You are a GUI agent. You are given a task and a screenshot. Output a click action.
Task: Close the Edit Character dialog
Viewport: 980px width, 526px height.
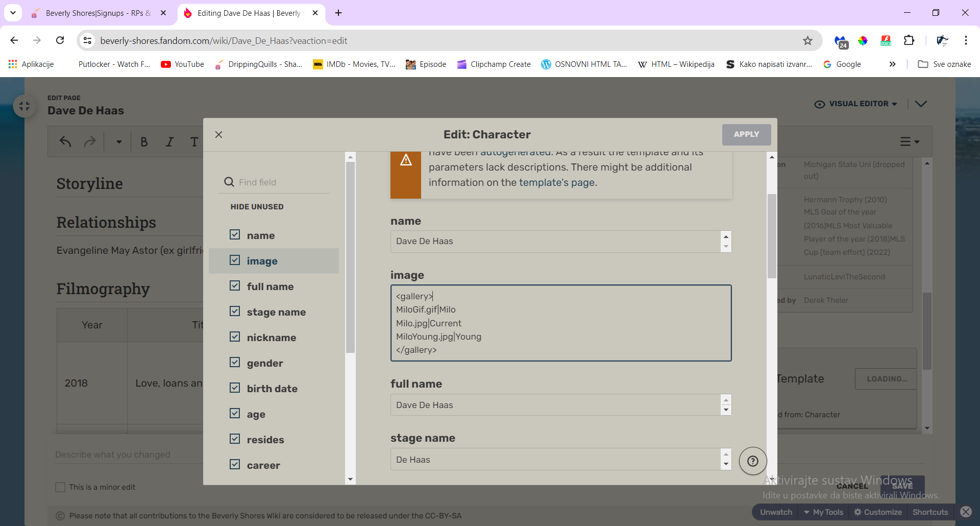coord(218,134)
